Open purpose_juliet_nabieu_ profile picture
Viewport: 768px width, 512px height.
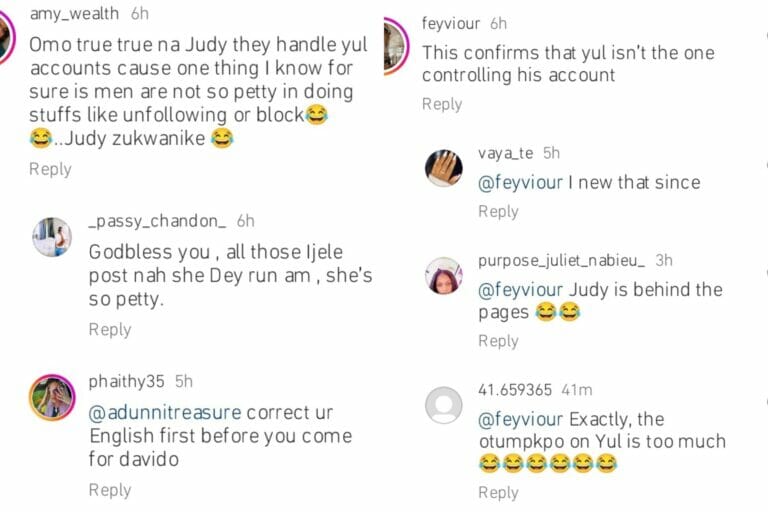pos(443,275)
